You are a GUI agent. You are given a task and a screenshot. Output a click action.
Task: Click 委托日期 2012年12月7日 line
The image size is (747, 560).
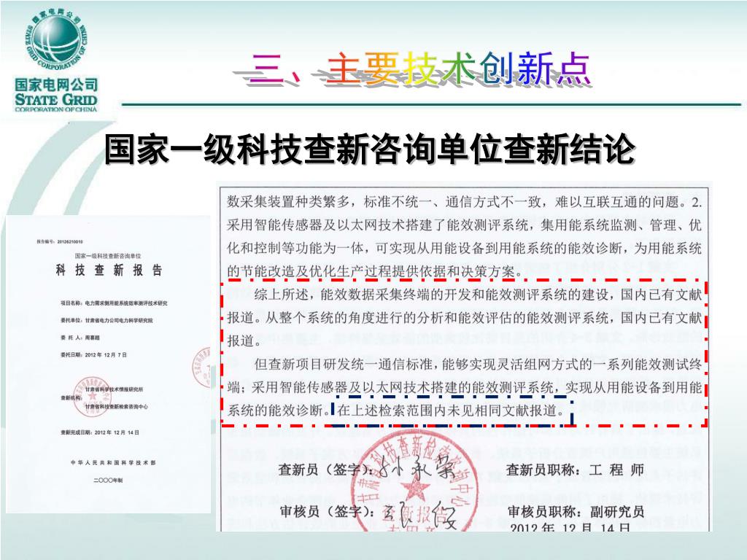(x=93, y=355)
